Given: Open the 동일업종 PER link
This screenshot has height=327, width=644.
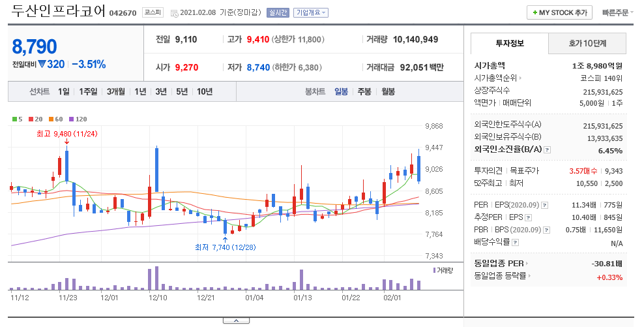Looking at the screenshot, I should tap(501, 264).
